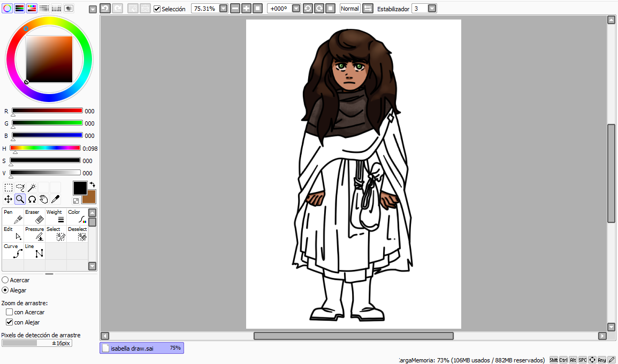Enable the 'con Acercar' checkbox
This screenshot has height=364, width=618.
click(9, 312)
